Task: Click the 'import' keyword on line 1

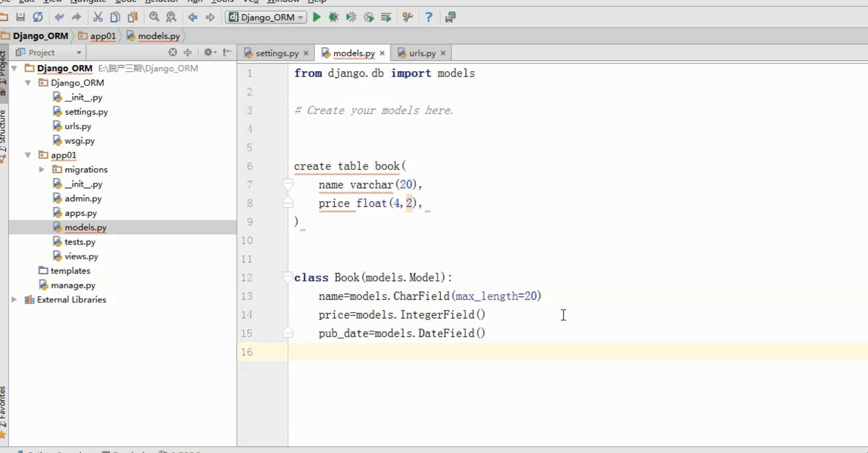Action: [411, 73]
